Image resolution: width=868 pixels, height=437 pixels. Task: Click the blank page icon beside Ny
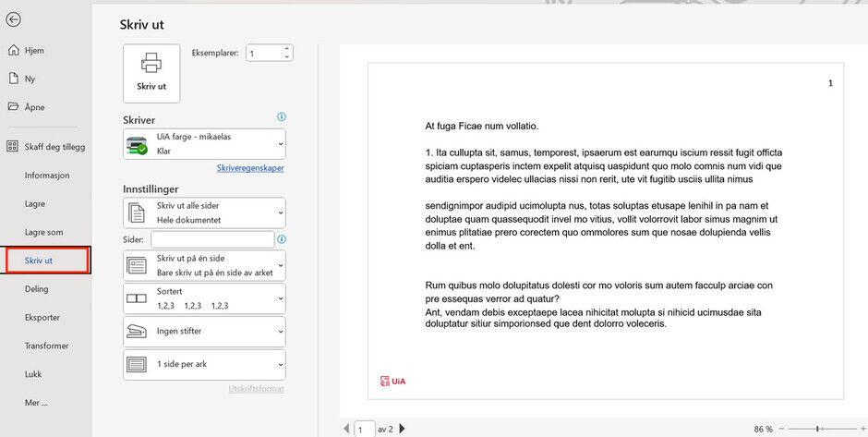click(13, 79)
